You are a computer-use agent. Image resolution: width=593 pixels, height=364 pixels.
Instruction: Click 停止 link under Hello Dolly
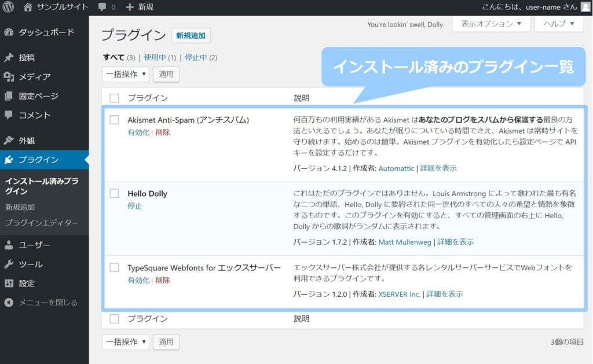[x=134, y=206]
